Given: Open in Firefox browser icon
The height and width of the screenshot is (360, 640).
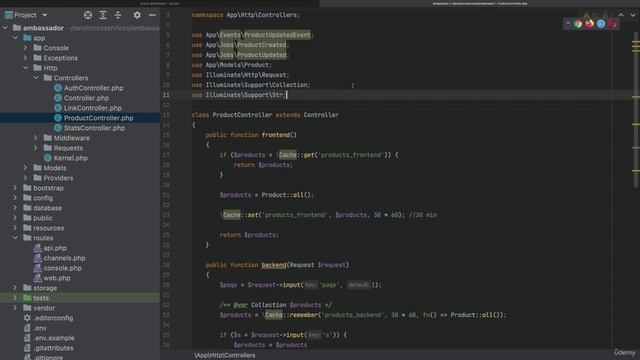Looking at the screenshot, I should click(x=589, y=24).
